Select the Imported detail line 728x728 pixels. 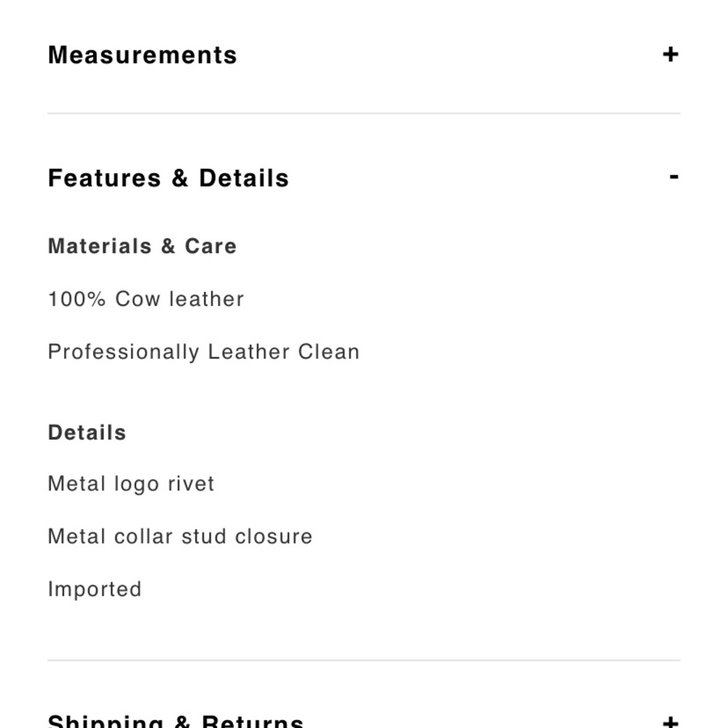point(95,589)
